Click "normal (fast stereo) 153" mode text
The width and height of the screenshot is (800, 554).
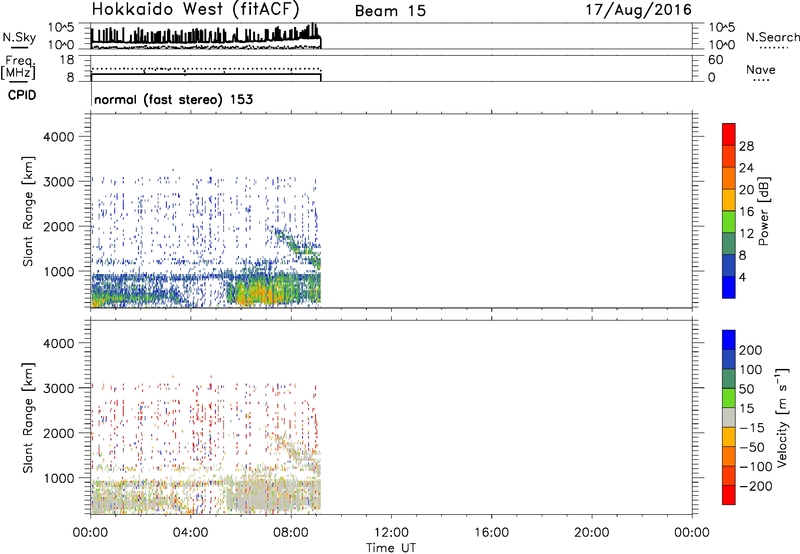173,99
